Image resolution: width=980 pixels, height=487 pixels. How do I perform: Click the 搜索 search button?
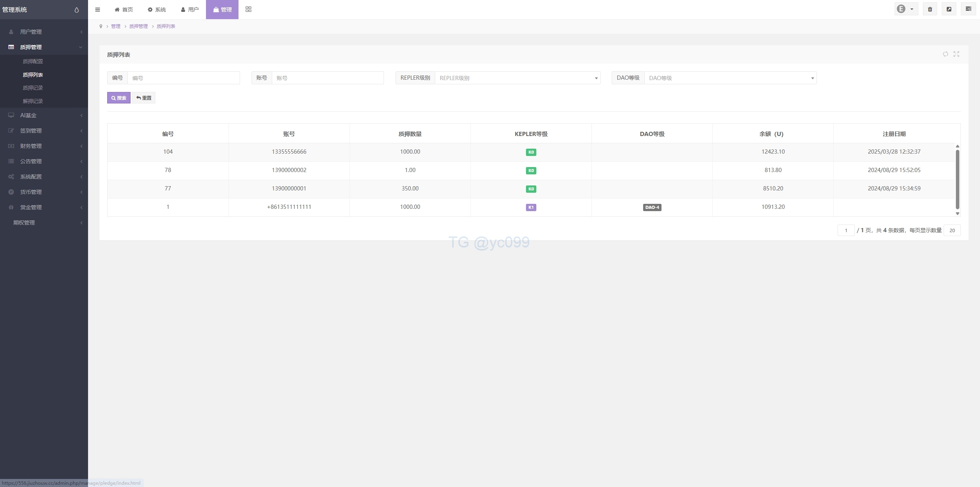(x=119, y=98)
